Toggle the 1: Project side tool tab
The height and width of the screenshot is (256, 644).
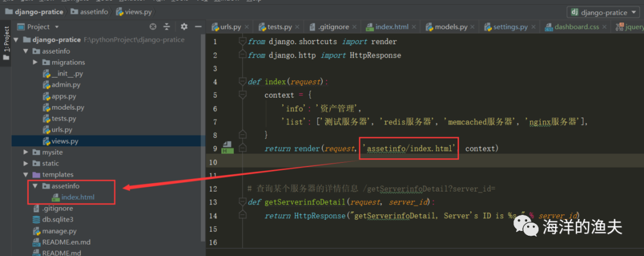pyautogui.click(x=6, y=44)
